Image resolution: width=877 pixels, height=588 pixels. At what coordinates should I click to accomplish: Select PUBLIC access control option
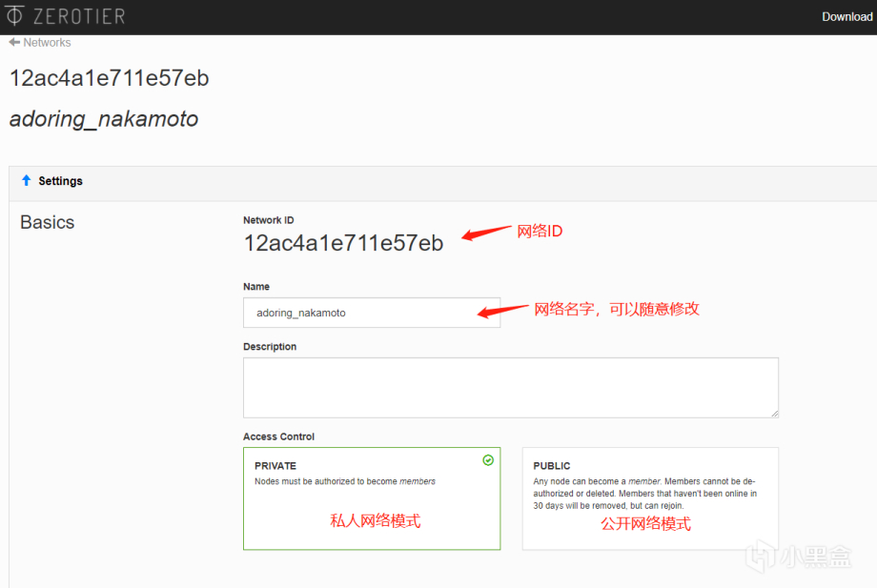tap(650, 498)
